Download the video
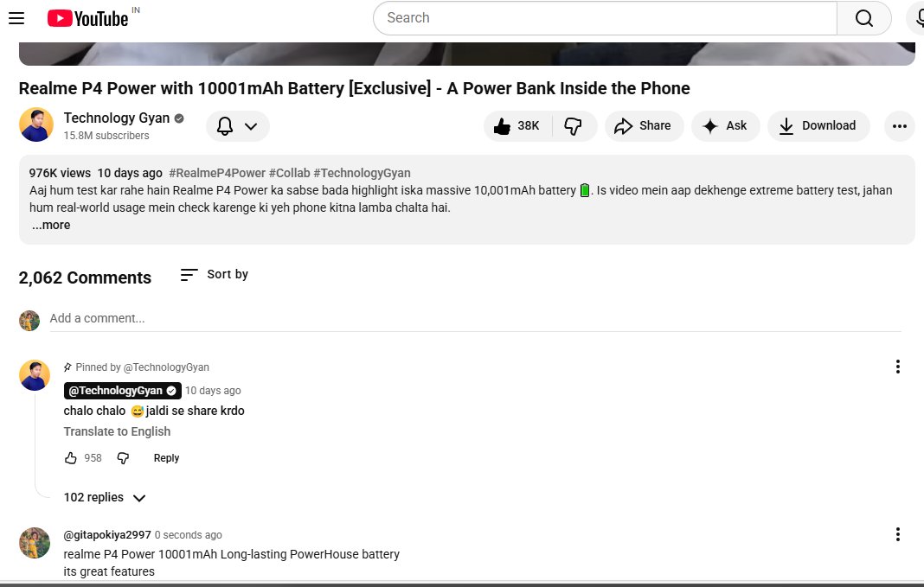 click(818, 126)
